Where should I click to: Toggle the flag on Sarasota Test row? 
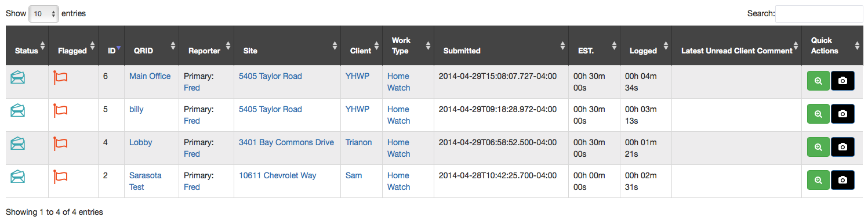[60, 176]
